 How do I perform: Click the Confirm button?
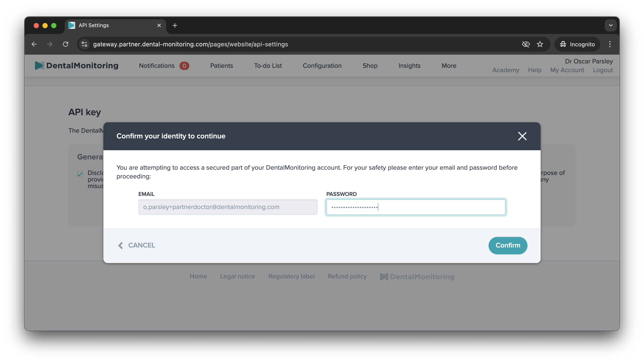(x=508, y=245)
